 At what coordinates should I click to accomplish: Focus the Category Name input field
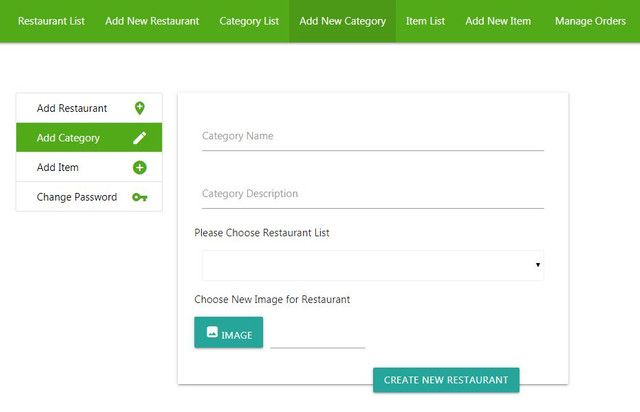pos(372,137)
